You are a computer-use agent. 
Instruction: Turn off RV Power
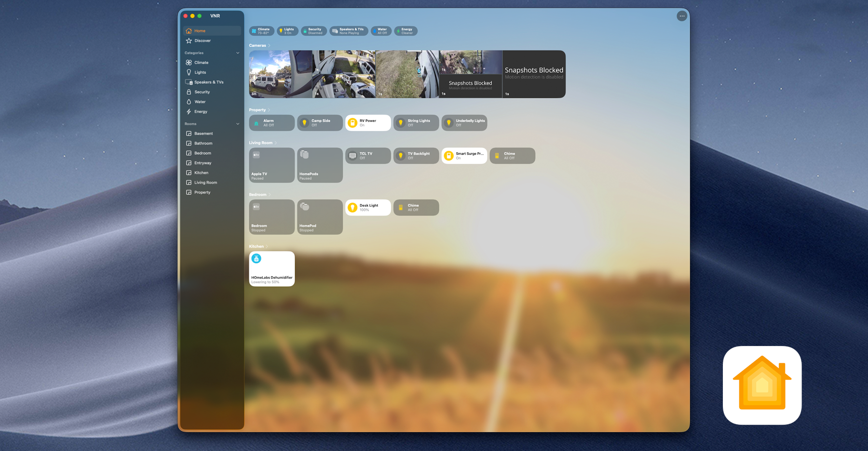point(368,123)
